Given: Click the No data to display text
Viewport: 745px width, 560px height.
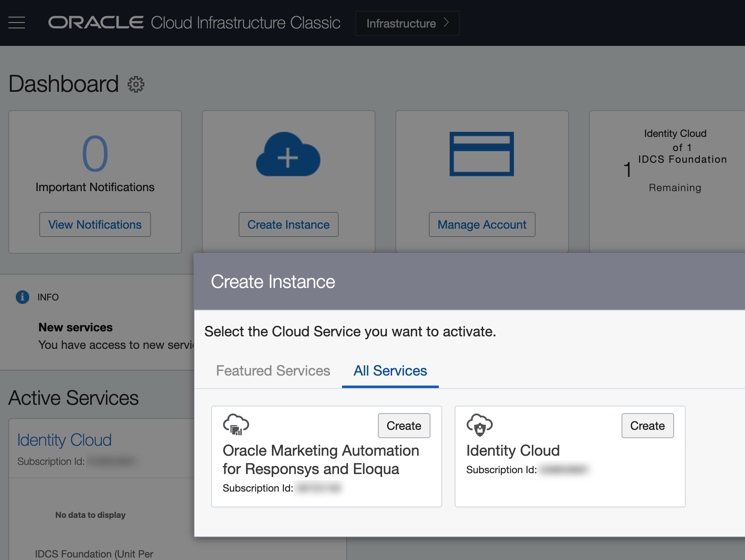Looking at the screenshot, I should click(91, 515).
